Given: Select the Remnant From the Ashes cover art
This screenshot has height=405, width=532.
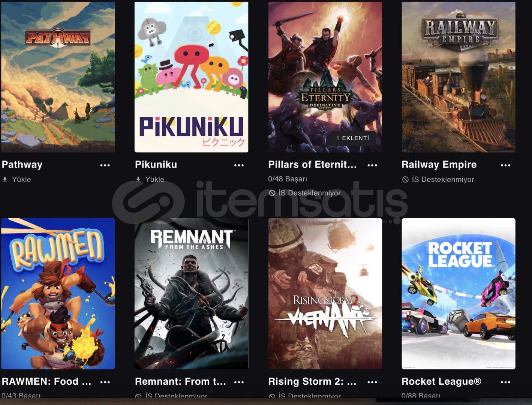Looking at the screenshot, I should pos(192,294).
